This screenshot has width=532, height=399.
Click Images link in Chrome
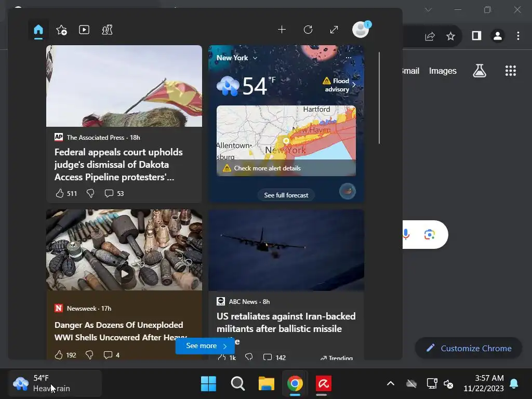[x=443, y=71]
